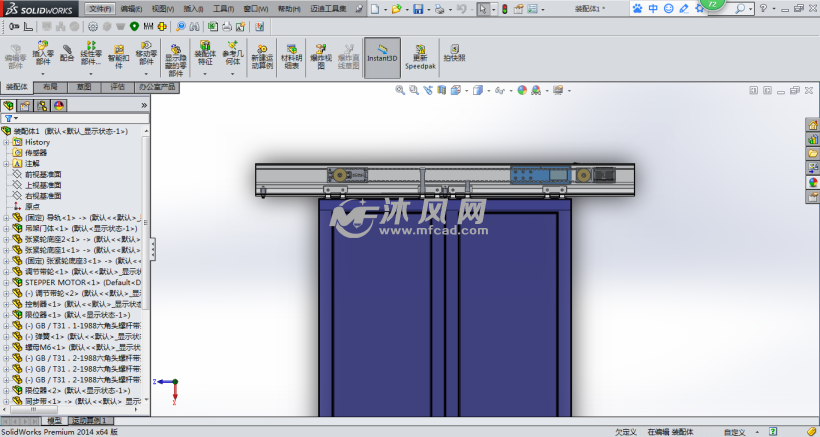Switch to the 运动算例1 bottom tab
Screen dimensions: 820x437
(x=90, y=421)
